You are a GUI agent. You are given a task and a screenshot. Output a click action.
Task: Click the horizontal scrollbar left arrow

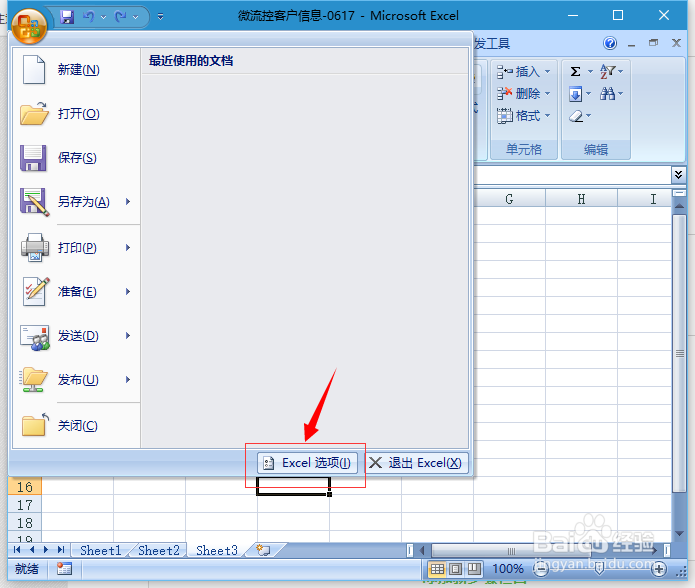[422, 551]
